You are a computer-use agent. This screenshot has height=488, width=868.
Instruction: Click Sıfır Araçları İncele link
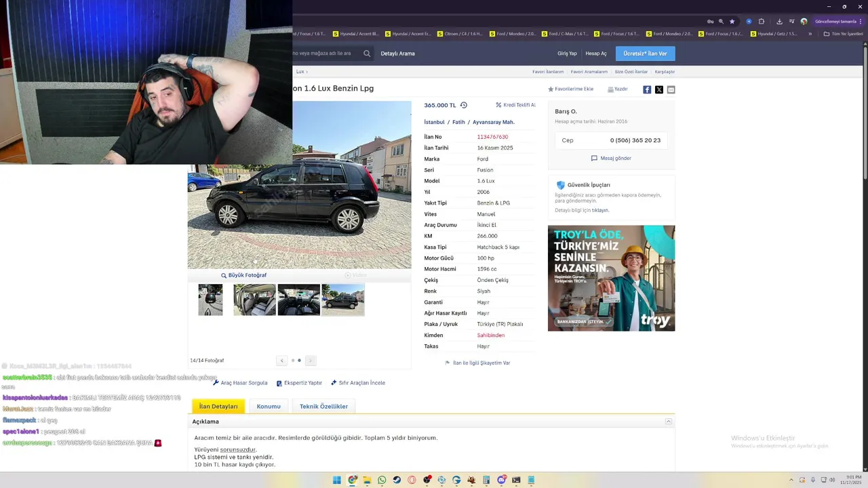(x=358, y=383)
